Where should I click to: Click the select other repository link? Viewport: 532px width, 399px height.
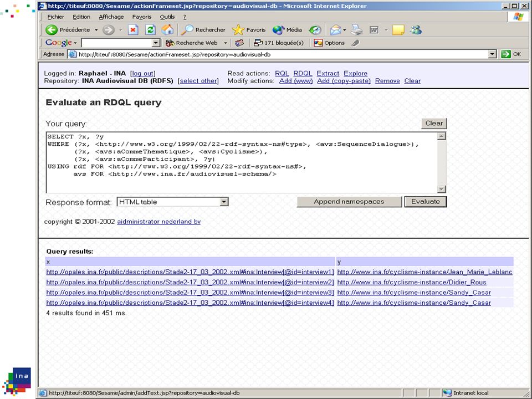click(199, 81)
